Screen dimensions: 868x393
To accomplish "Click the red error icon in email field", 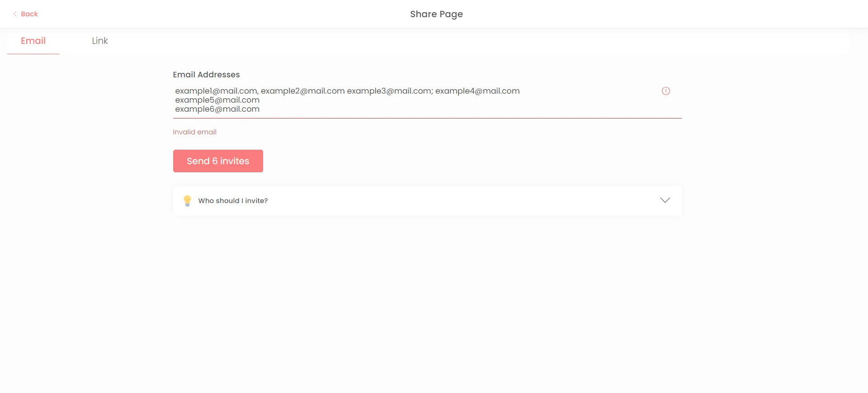I will pos(665,91).
